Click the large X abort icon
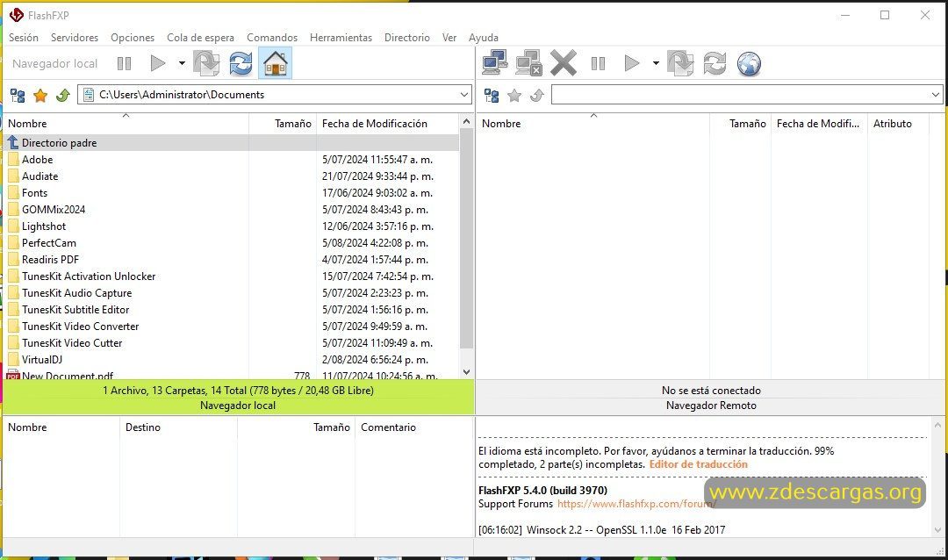948x560 pixels. point(564,63)
